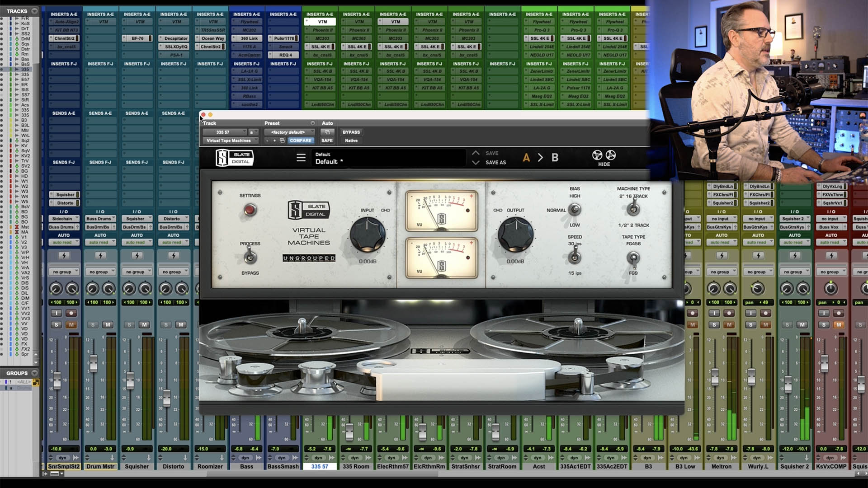Select the Drum Mstr track name tab
868x488 pixels.
100,466
